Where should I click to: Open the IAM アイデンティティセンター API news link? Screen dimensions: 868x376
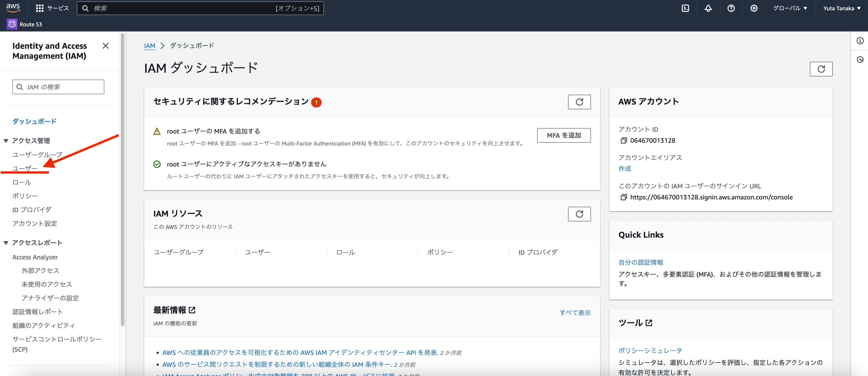tap(300, 352)
